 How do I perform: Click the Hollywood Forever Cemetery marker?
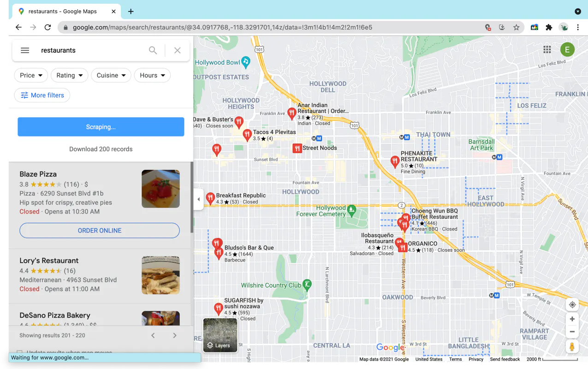(351, 211)
